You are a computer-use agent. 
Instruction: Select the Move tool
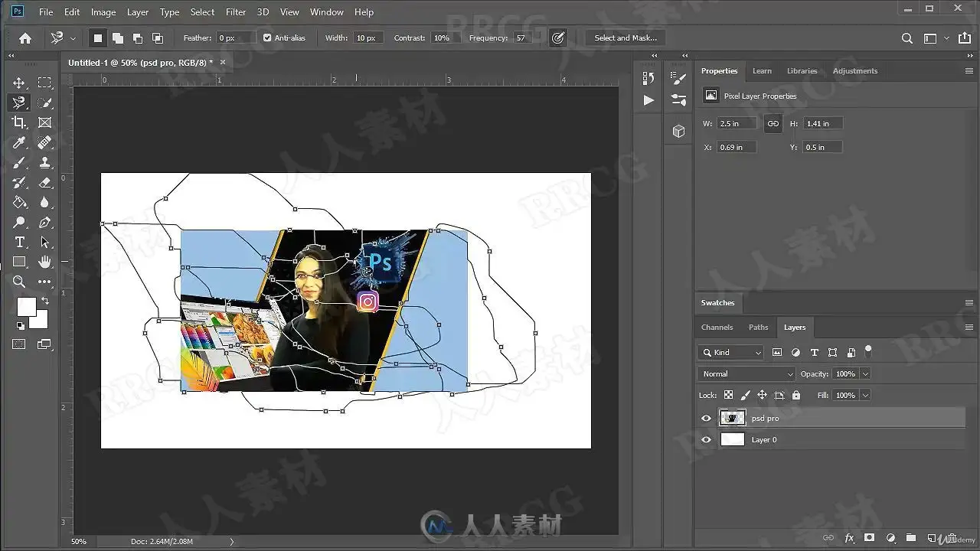19,83
